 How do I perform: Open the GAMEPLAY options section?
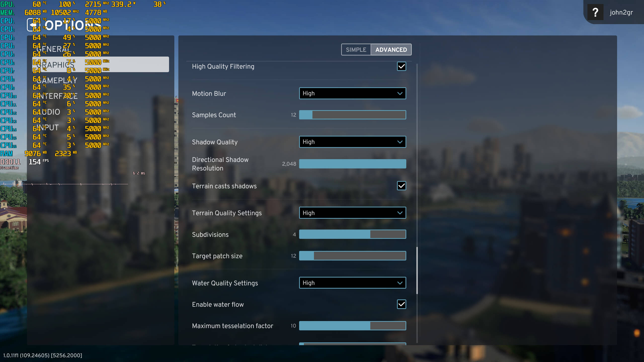coord(57,80)
